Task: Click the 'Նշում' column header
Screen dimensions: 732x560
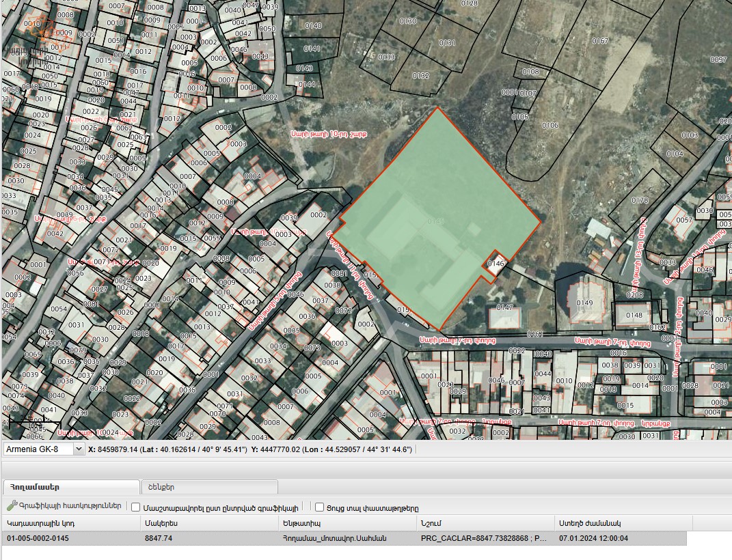Action: pos(432,523)
